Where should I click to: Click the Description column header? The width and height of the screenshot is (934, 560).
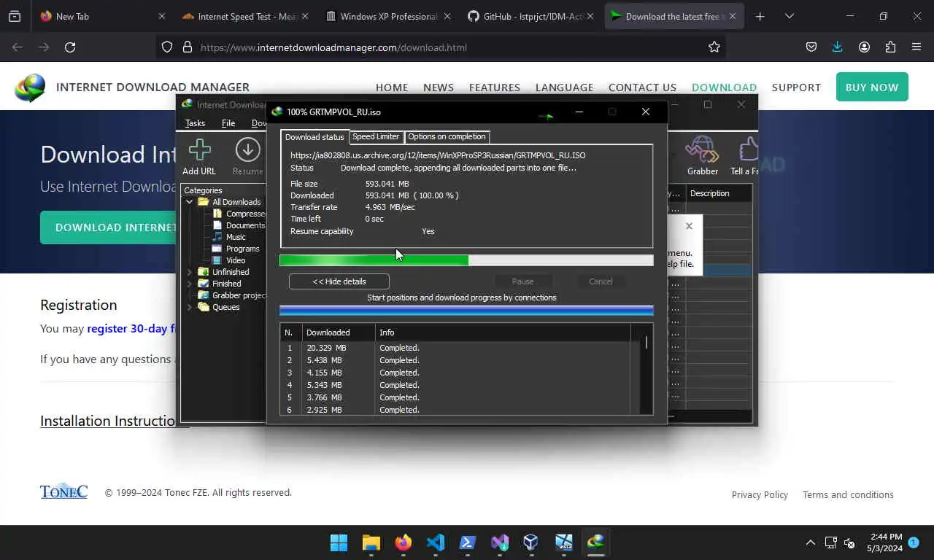719,193
